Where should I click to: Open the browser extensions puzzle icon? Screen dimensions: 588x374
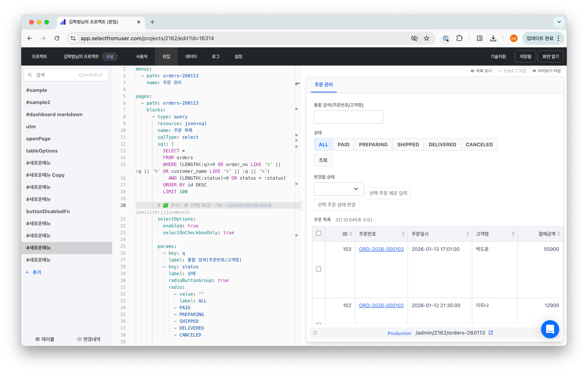pos(459,38)
